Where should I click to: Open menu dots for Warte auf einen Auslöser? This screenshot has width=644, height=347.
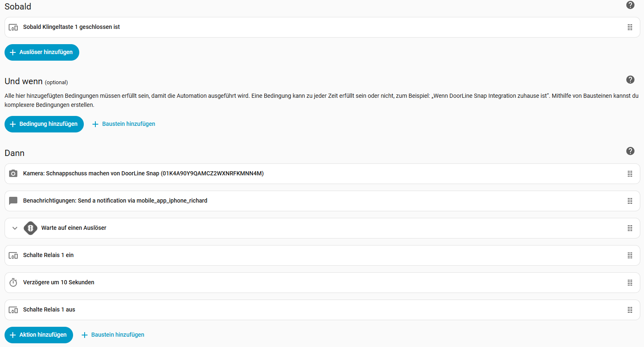point(630,228)
